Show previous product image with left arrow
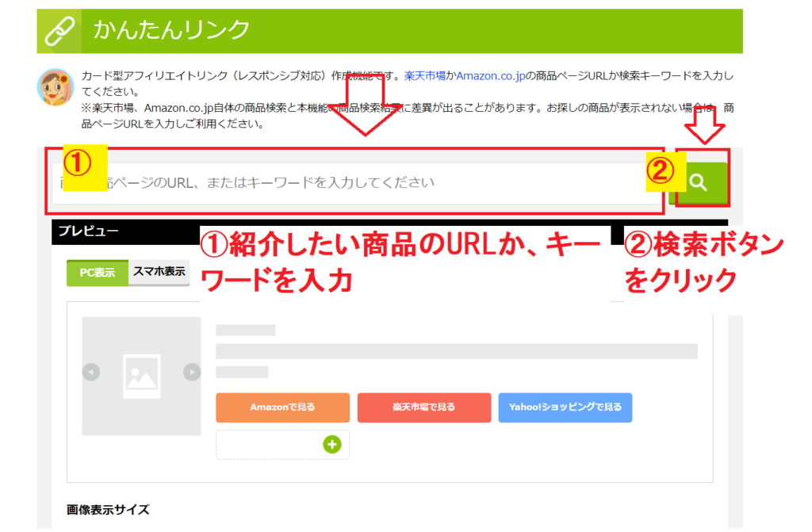This screenshot has width=812, height=532. pos(91,372)
